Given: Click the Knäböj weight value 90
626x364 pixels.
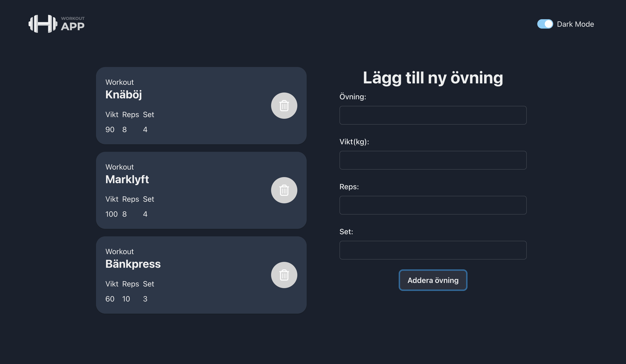Looking at the screenshot, I should pyautogui.click(x=110, y=130).
